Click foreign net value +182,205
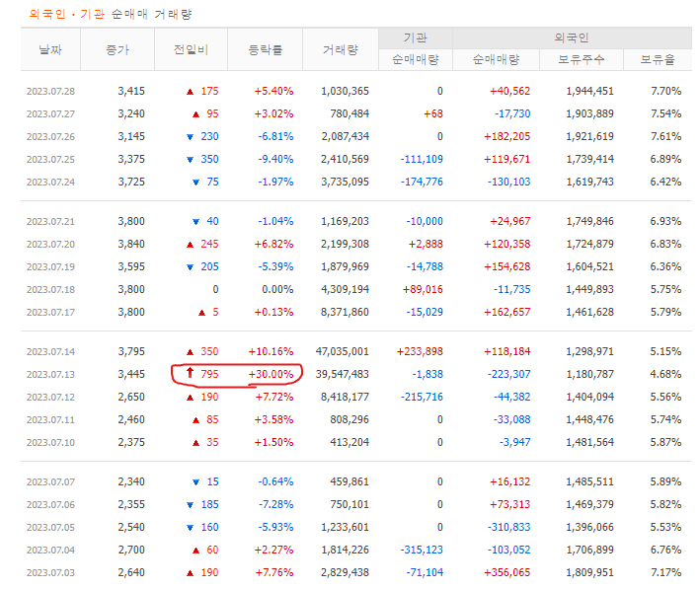The width and height of the screenshot is (700, 589). 507,136
